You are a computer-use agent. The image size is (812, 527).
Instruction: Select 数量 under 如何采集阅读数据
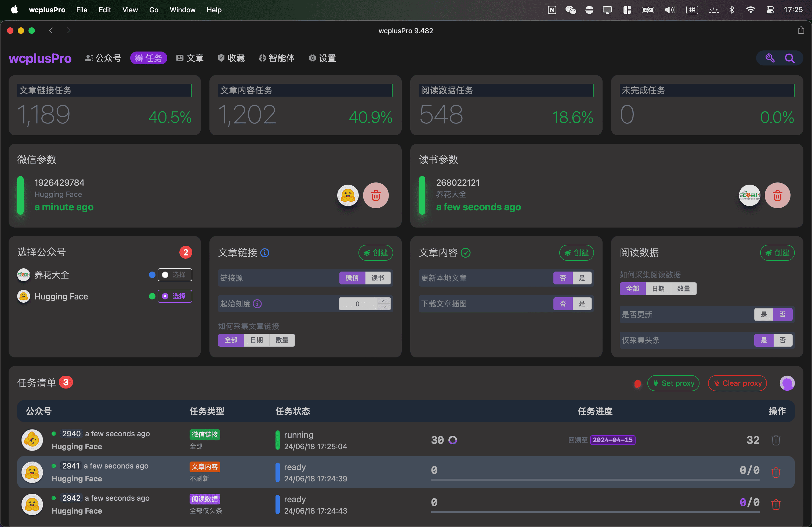click(x=684, y=289)
